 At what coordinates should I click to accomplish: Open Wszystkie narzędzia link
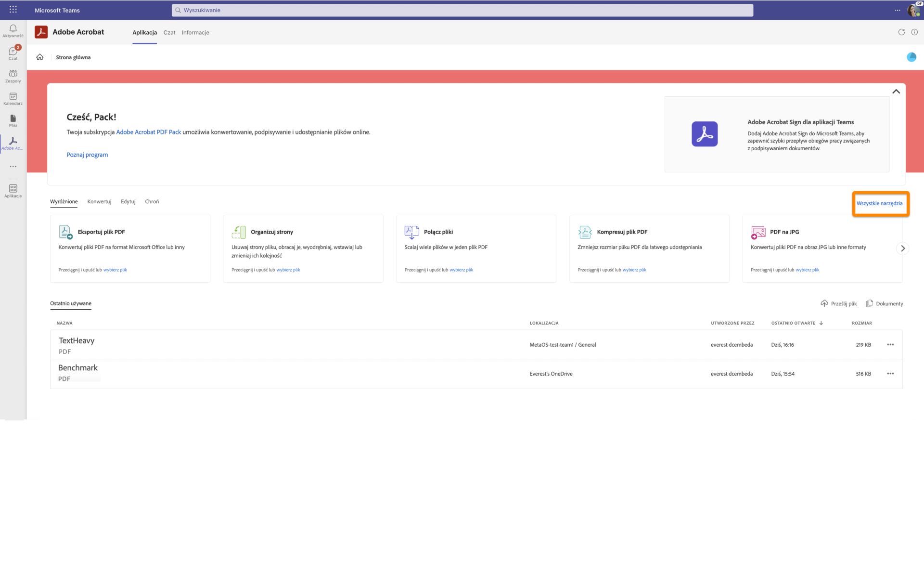pos(879,203)
